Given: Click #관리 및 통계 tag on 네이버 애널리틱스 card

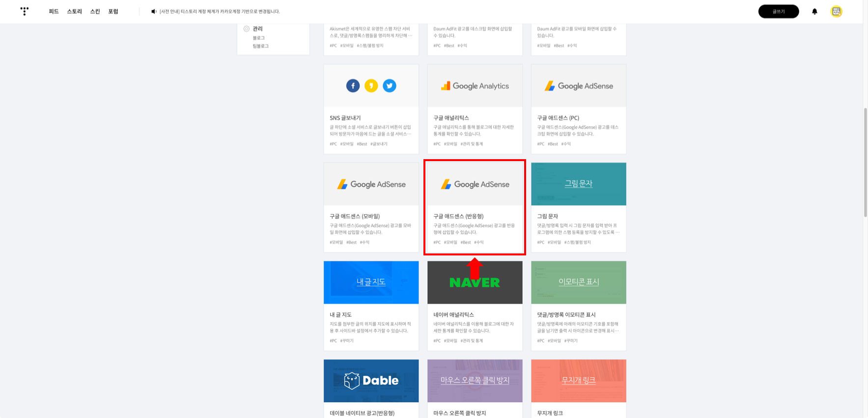Looking at the screenshot, I should (x=472, y=340).
